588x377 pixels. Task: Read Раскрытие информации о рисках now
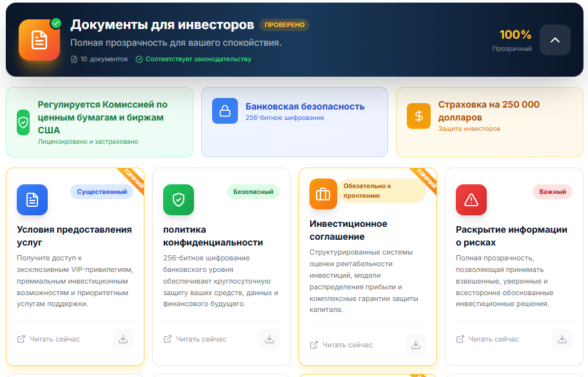(x=488, y=339)
